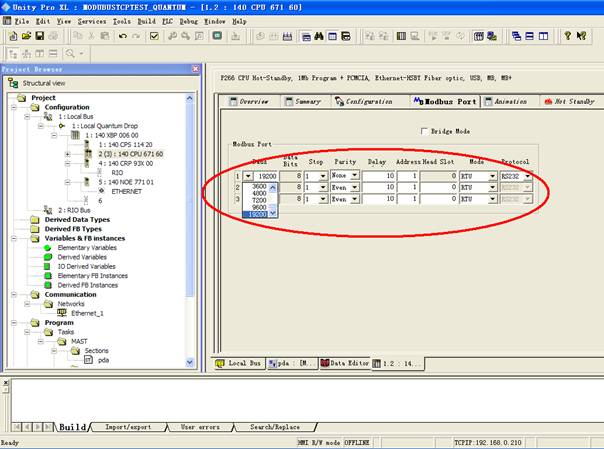Enable the Bridge Mode checkbox
The width and height of the screenshot is (604, 449).
click(x=424, y=131)
